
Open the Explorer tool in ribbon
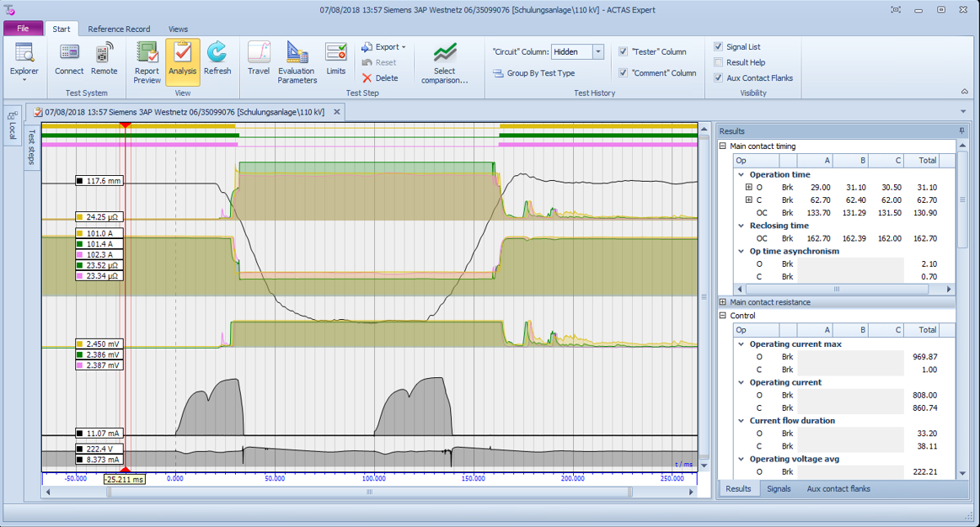click(24, 61)
